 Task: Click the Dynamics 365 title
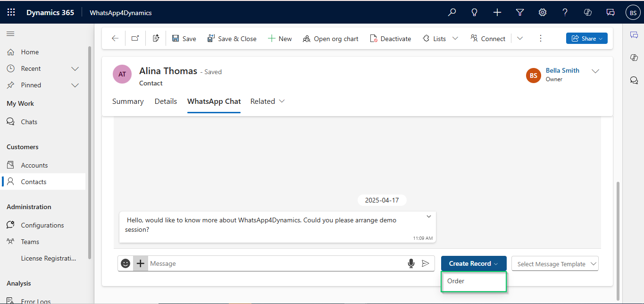click(50, 13)
